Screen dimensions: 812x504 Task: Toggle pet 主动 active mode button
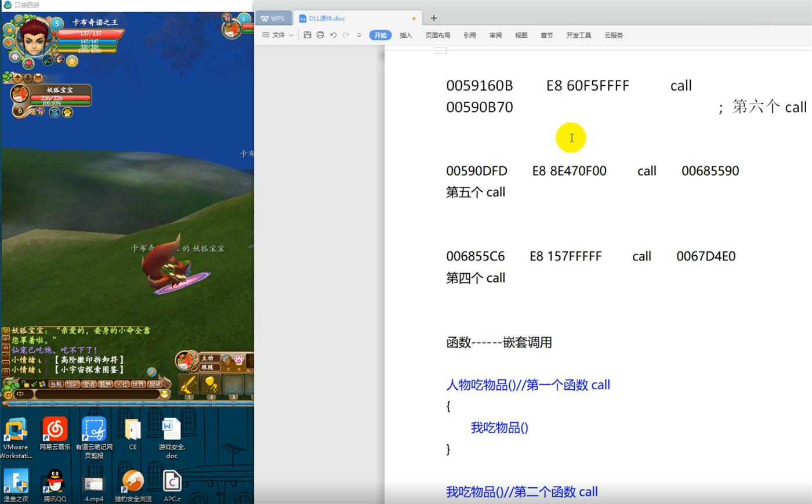point(208,358)
